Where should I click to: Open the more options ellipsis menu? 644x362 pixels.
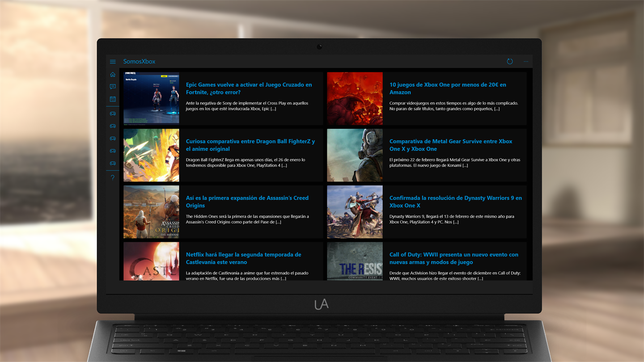(526, 62)
